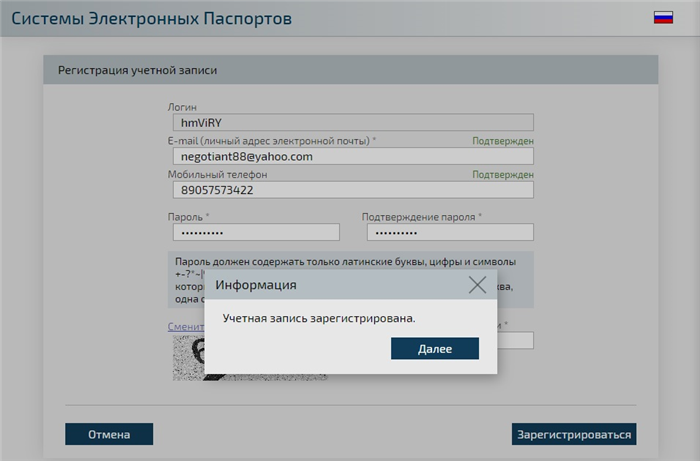
Task: Focus the Логин field with hmViRY
Action: [x=353, y=122]
